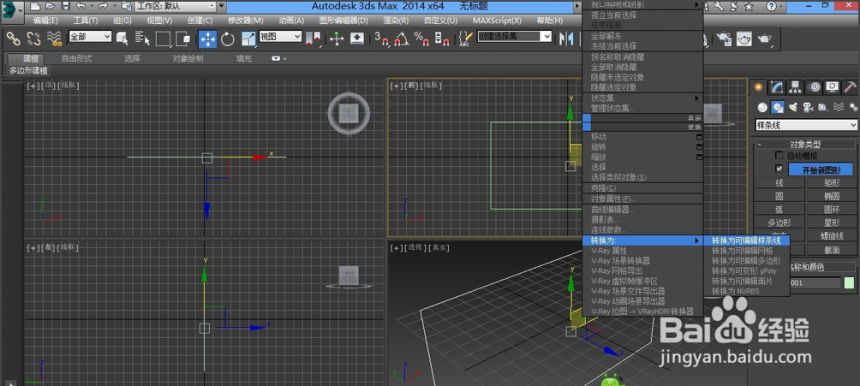
Task: Open the 渲染(R) menu
Action: tap(396, 21)
